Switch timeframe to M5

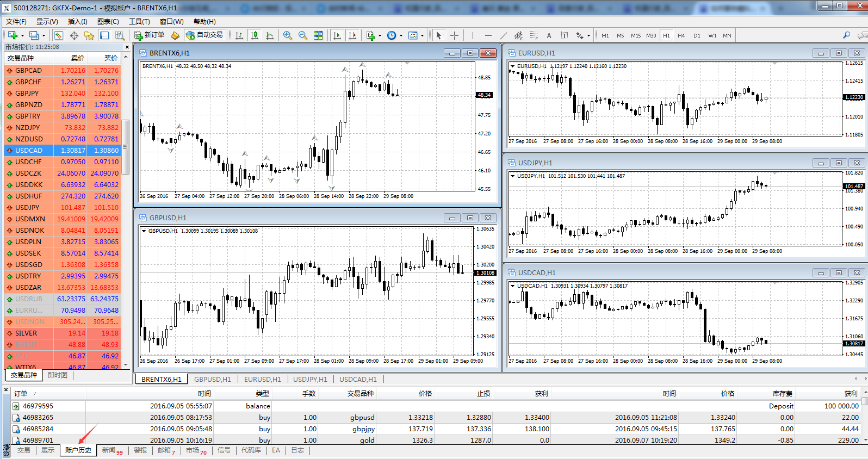point(621,35)
